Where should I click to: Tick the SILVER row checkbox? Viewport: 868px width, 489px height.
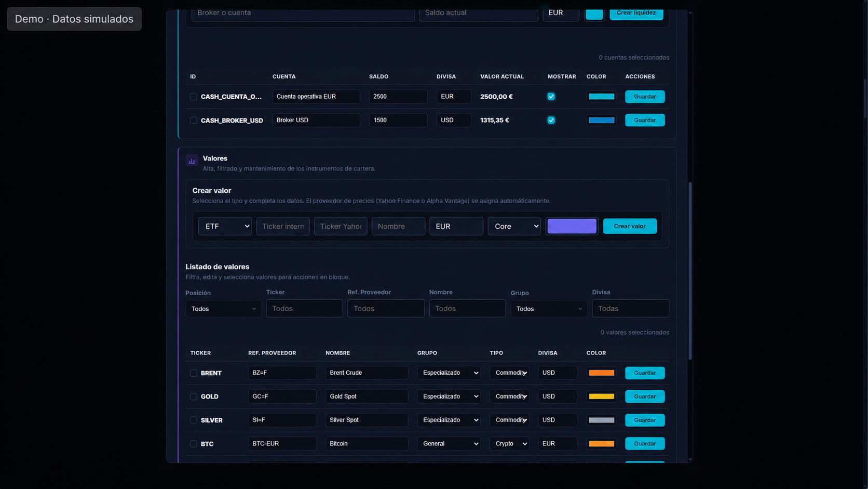(x=194, y=420)
